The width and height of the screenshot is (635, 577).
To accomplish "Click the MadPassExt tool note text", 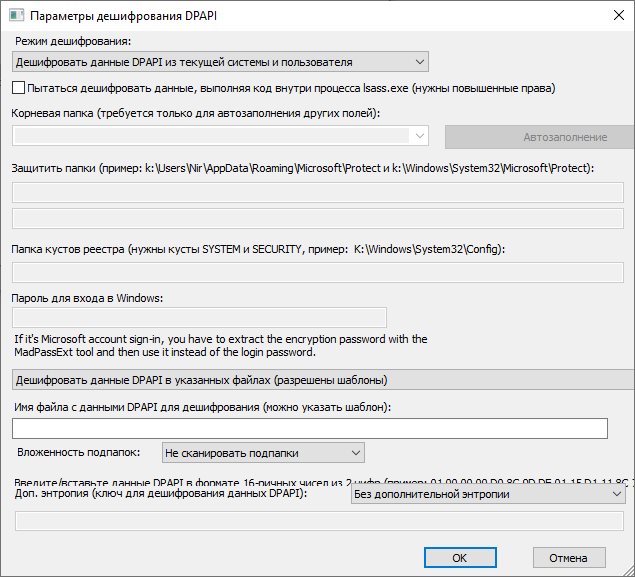I will [221, 345].
